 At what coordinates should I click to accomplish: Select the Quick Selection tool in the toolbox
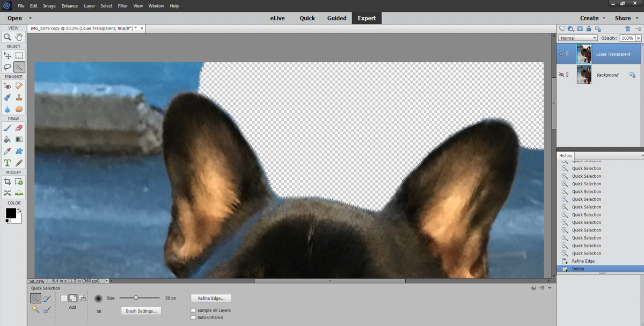point(19,67)
